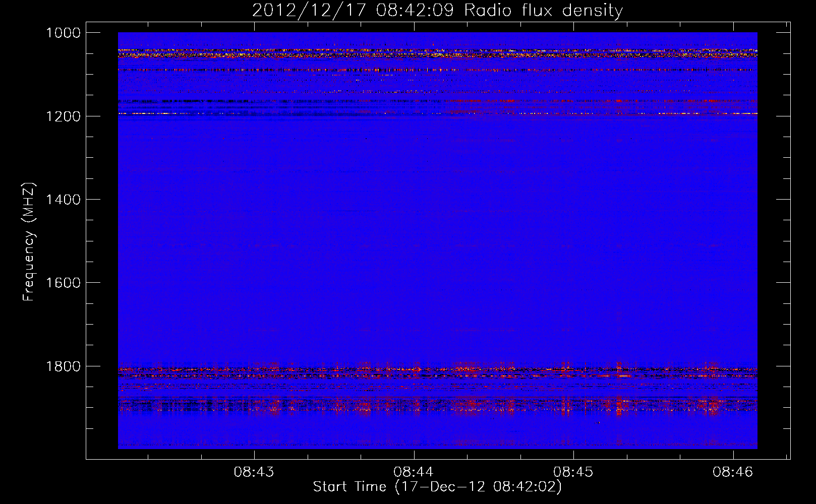Click the X-axis label 'Start Time (17-Dec-12 08:42:02)'
Screen dimensions: 816x504
point(437,487)
